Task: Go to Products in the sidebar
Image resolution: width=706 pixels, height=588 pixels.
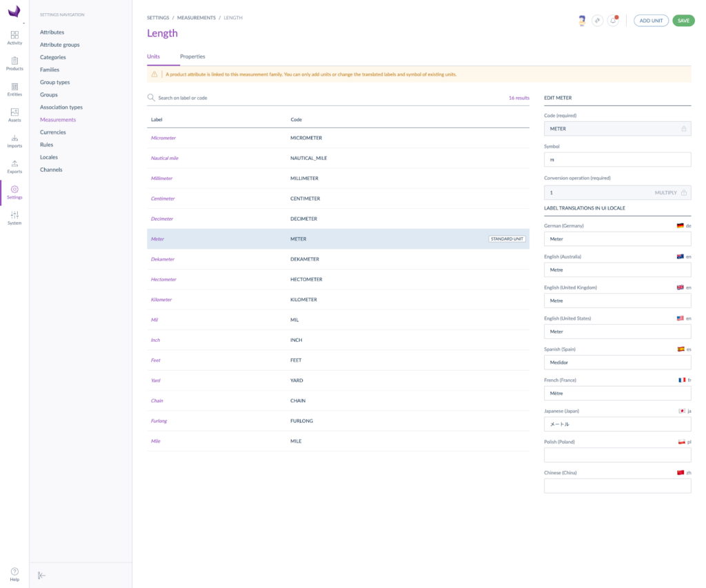Action: tap(14, 63)
